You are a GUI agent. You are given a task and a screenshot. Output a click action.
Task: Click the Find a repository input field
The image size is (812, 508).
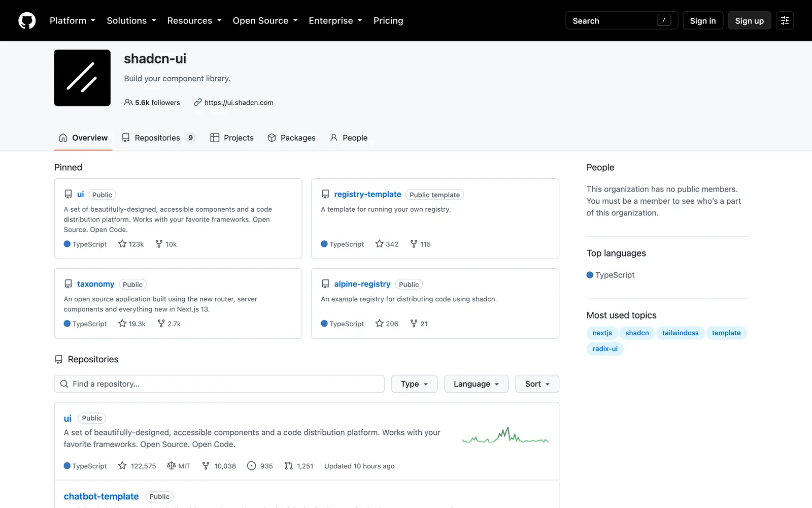click(x=219, y=384)
